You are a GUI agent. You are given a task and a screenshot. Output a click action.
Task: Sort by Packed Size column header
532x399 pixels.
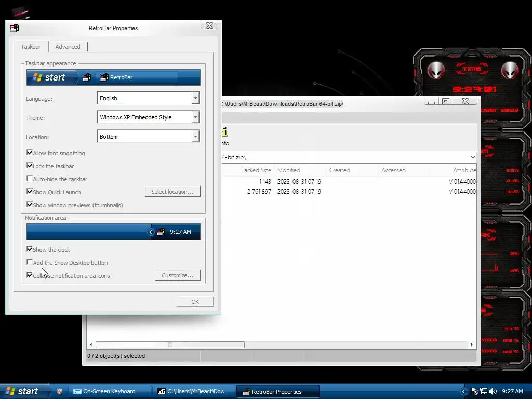[256, 170]
